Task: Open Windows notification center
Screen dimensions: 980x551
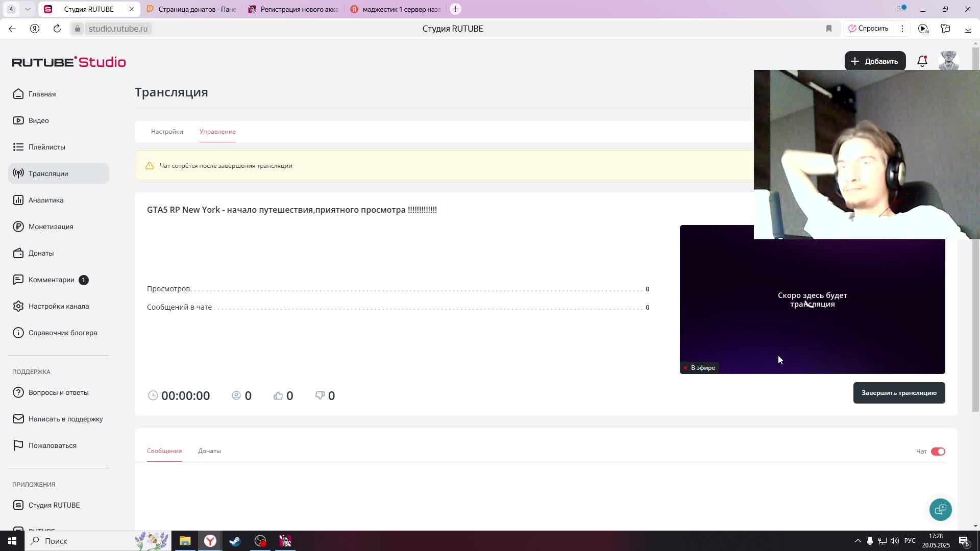Action: (964, 541)
